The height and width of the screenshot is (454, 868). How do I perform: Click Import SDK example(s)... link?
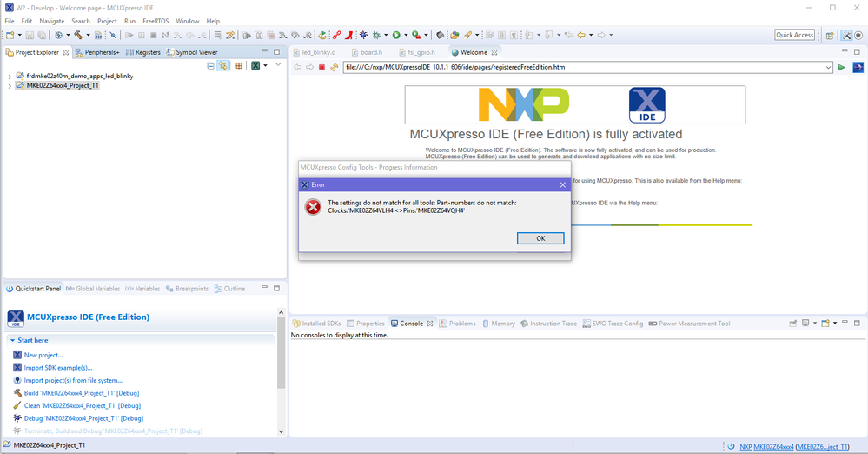pos(58,368)
